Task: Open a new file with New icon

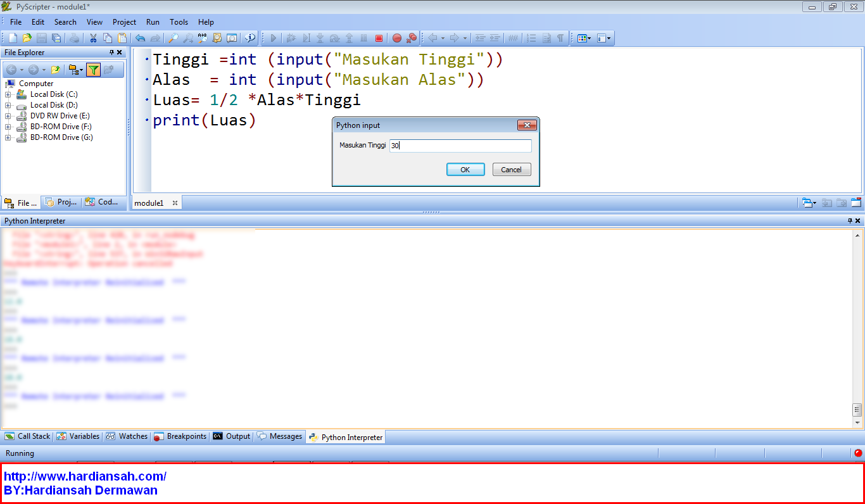Action: 11,38
